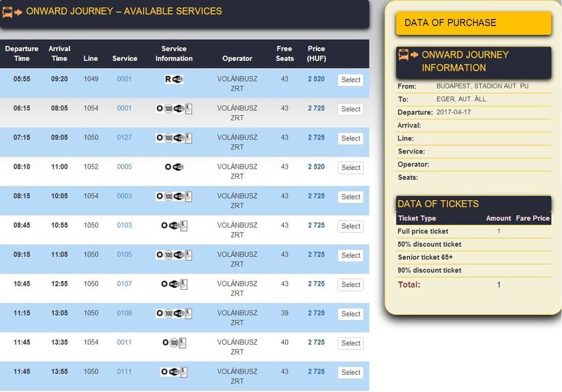This screenshot has height=392, width=562.
Task: Open service link 0127
Action: coord(124,138)
